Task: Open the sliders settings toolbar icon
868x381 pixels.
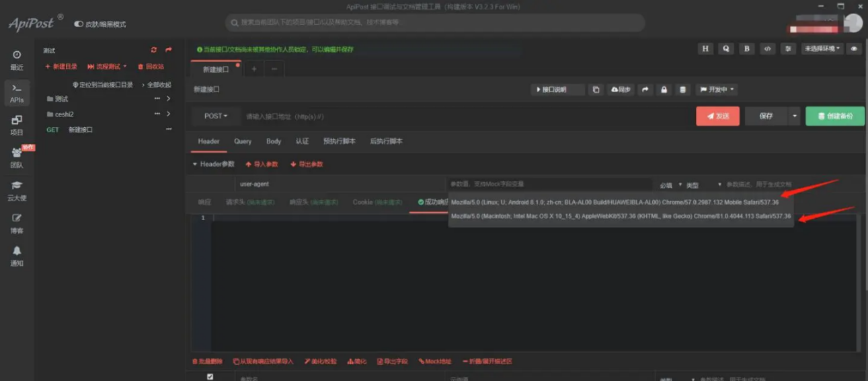Action: pos(789,49)
